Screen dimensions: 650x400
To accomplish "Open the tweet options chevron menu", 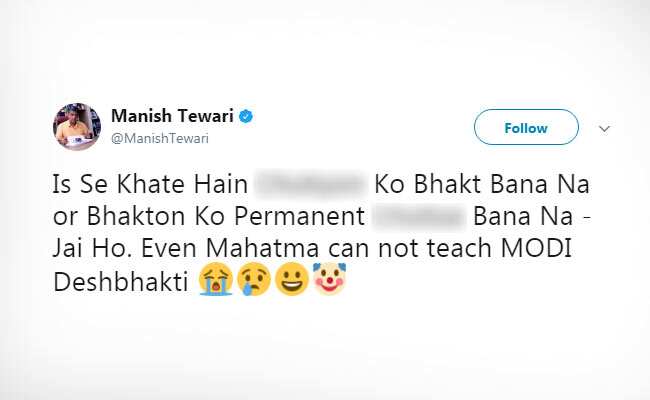I will tap(603, 128).
